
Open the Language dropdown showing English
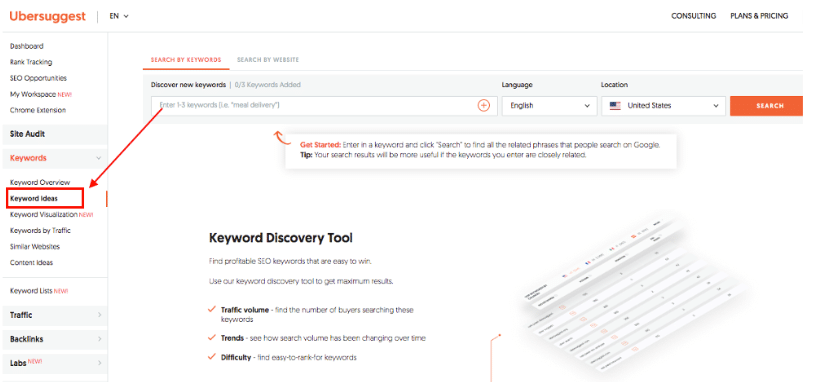tap(549, 106)
